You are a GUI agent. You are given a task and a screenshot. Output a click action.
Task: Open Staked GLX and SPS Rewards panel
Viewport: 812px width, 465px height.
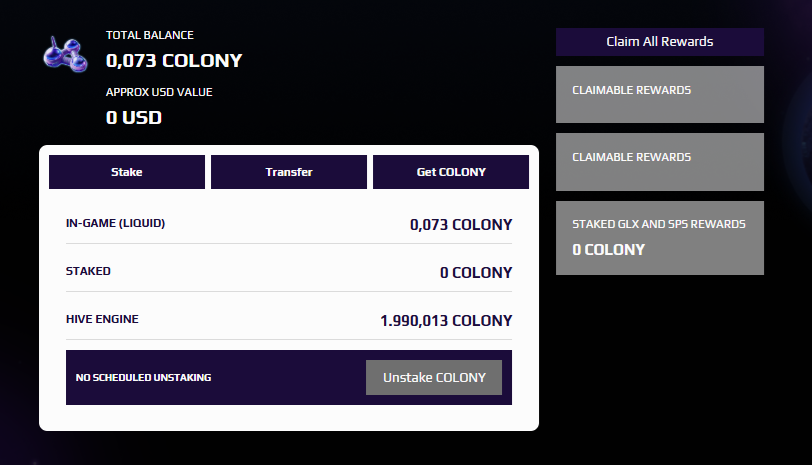pos(660,237)
